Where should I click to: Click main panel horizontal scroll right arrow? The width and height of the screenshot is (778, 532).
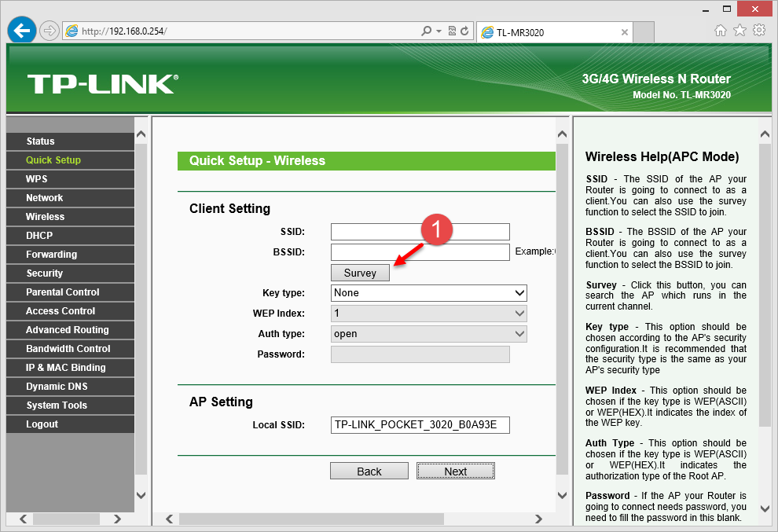point(539,519)
